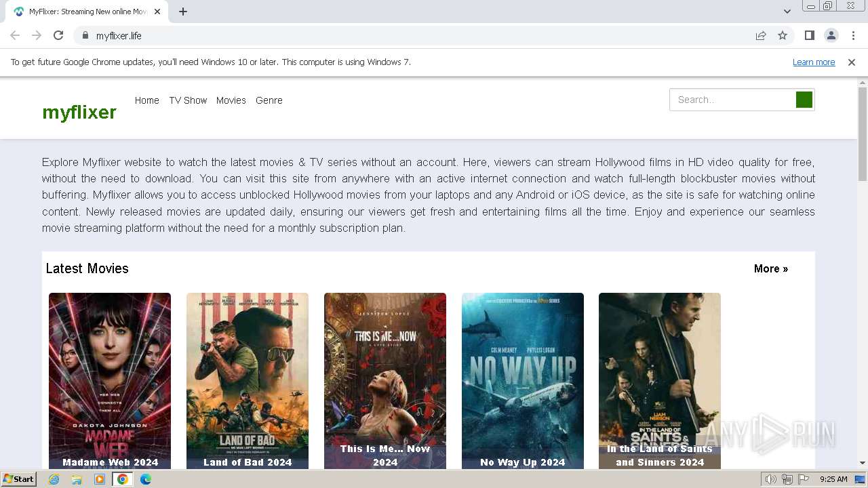Open the share page icon
The image size is (868, 488).
(x=761, y=35)
